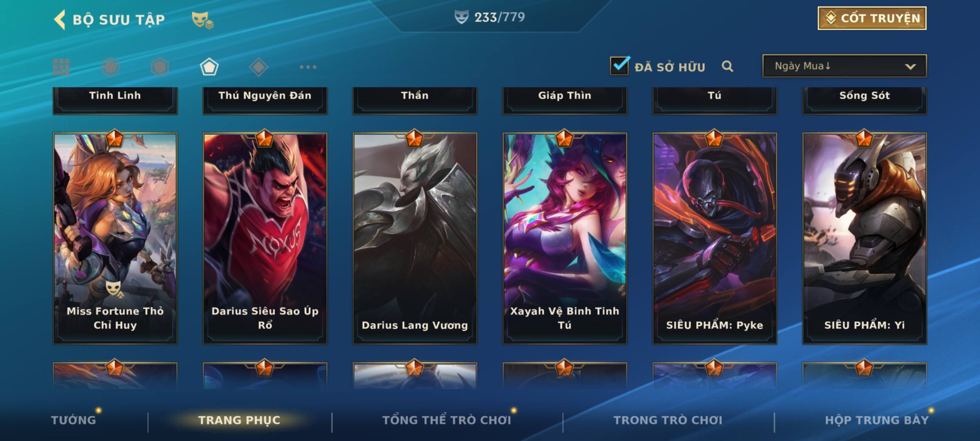The width and height of the screenshot is (980, 441).
Task: Click the magnifying glass search icon
Action: tap(727, 66)
